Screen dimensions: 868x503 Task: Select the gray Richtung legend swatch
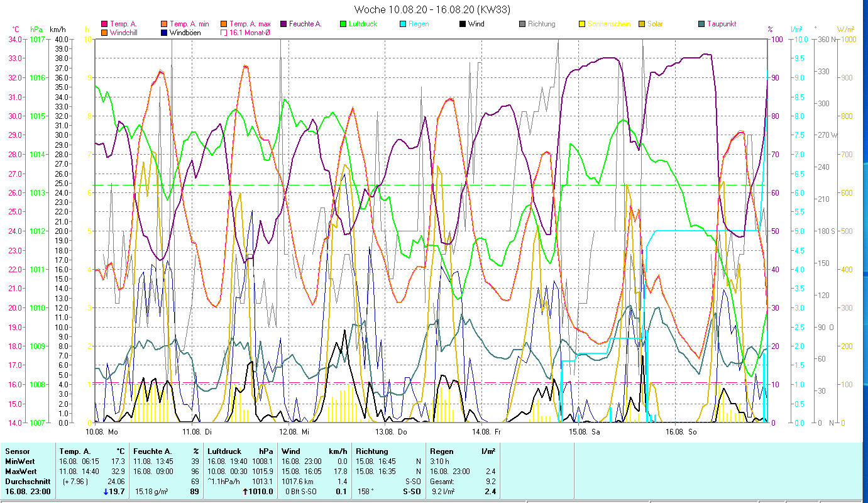point(522,24)
